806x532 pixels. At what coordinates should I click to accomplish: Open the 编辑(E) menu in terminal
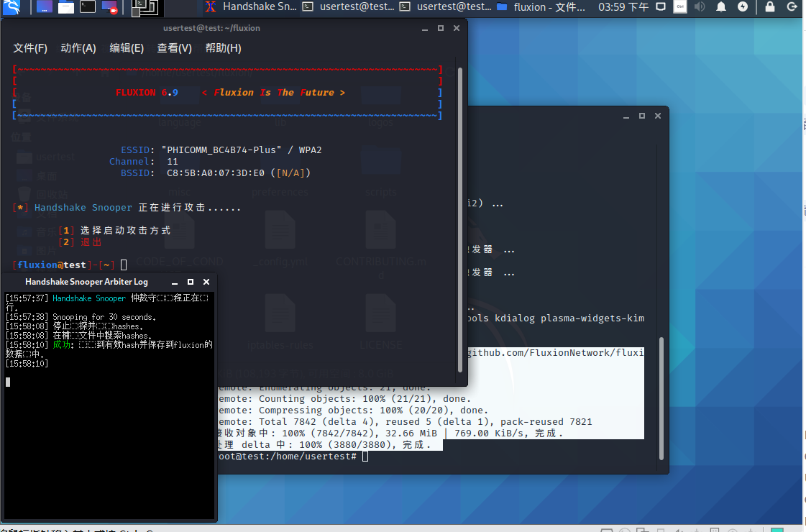click(x=127, y=47)
